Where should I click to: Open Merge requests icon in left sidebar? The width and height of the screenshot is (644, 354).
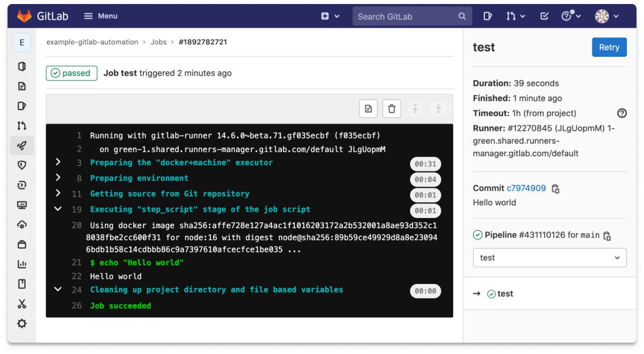point(22,125)
